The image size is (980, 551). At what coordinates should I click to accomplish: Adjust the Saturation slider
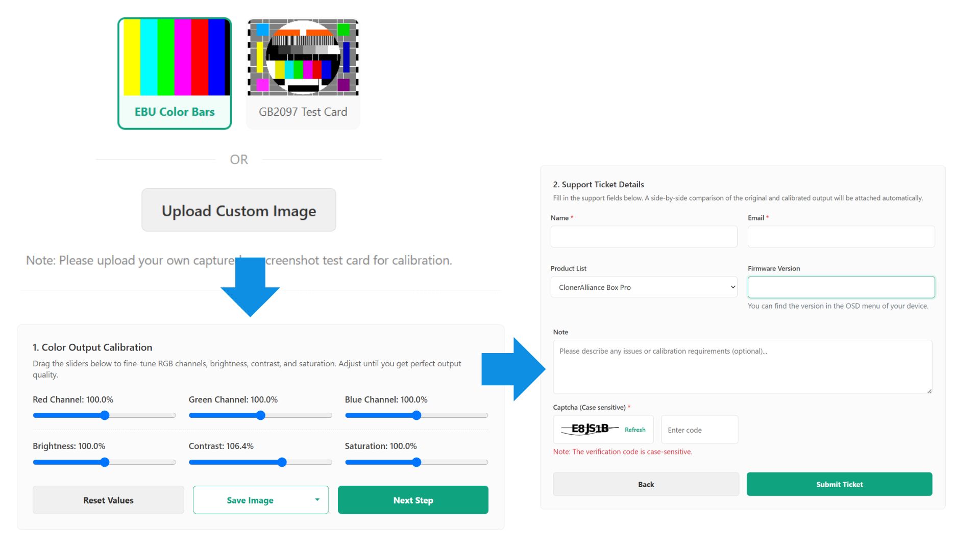(x=416, y=462)
